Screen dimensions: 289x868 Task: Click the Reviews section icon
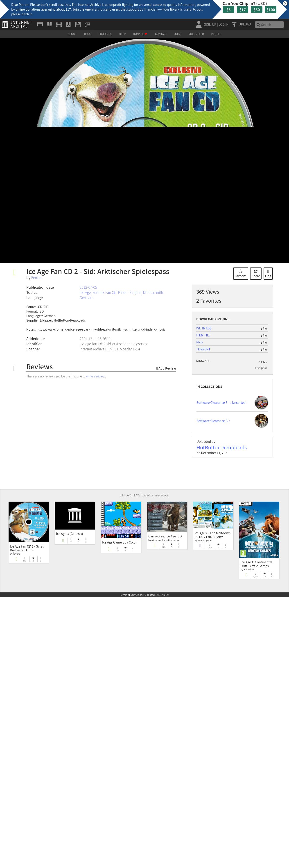point(14,368)
